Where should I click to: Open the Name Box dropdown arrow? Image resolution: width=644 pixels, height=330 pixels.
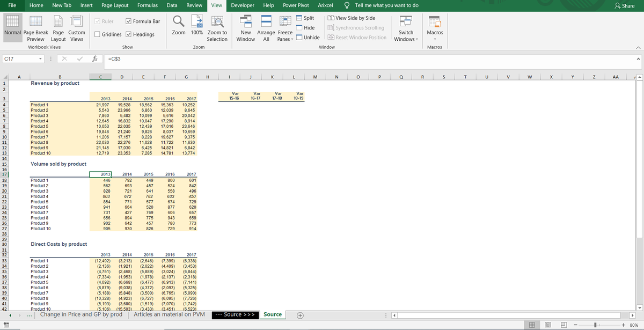[x=41, y=58]
